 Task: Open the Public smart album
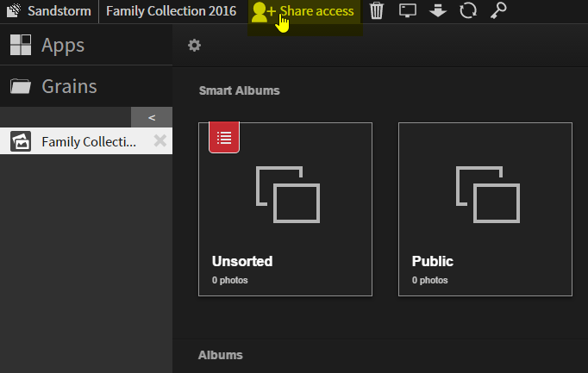tap(485, 208)
